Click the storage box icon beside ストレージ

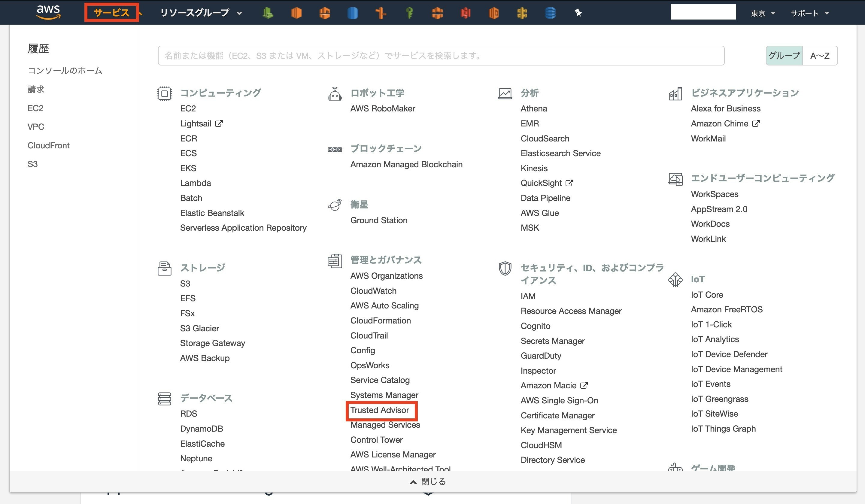[164, 268]
